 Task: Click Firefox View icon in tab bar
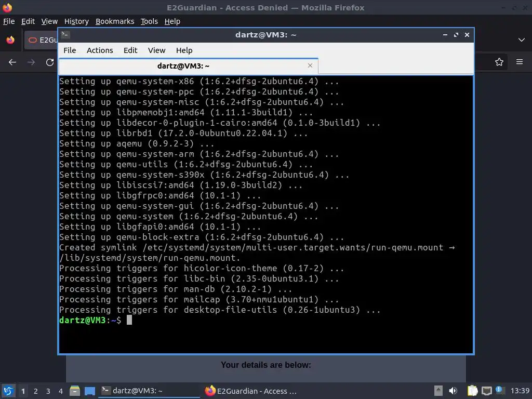click(10, 40)
